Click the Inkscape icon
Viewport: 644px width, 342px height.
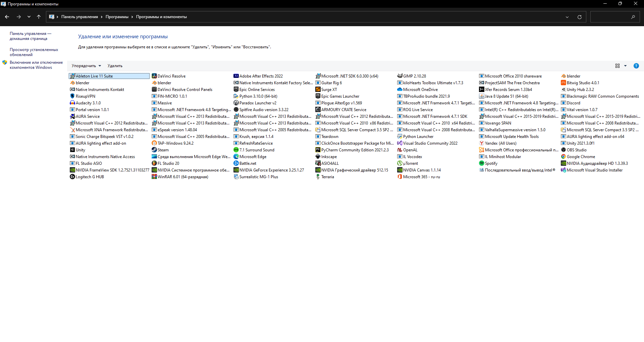[x=318, y=157]
